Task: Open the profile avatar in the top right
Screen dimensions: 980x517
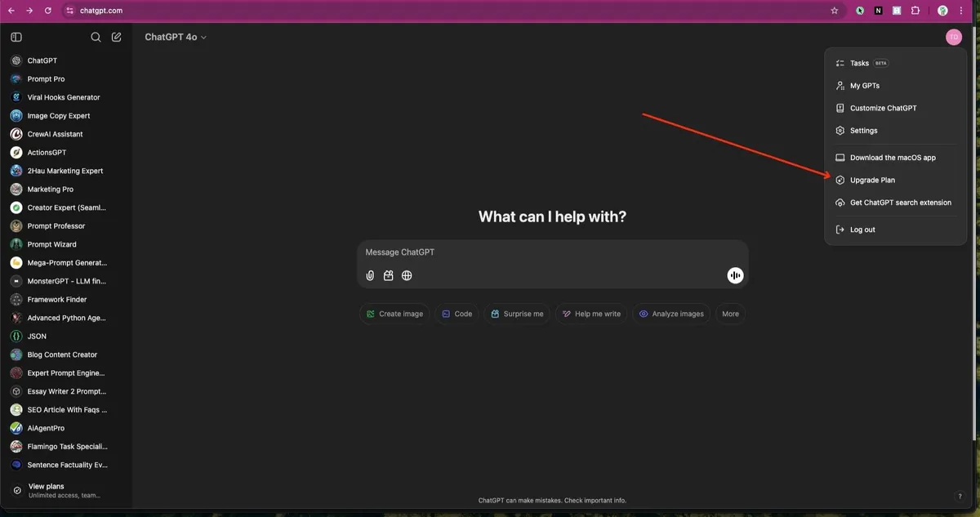Action: 953,37
